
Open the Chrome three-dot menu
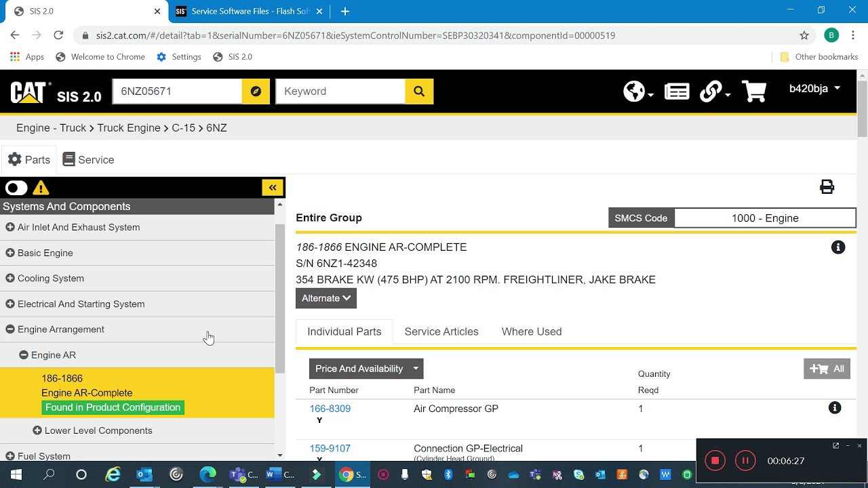(853, 35)
